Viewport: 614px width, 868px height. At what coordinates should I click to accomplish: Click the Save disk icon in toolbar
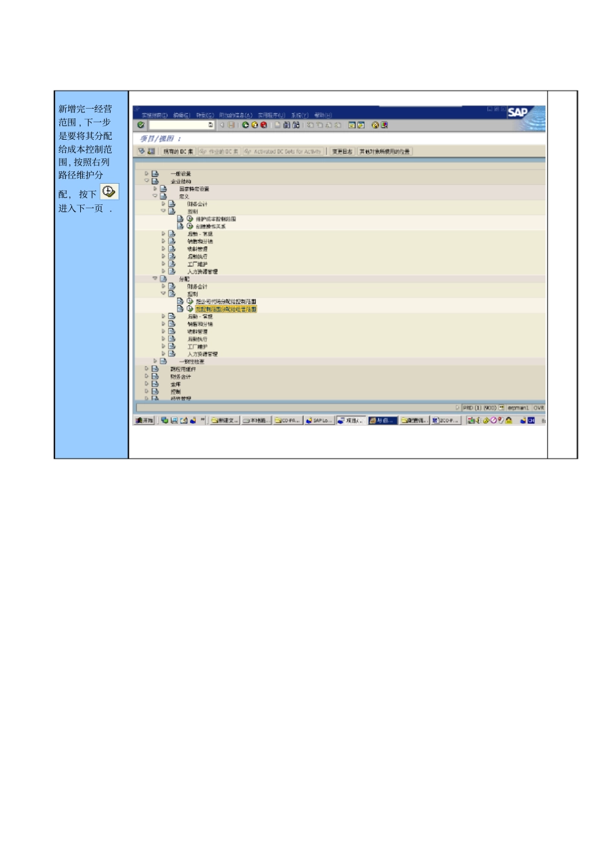[x=231, y=125]
